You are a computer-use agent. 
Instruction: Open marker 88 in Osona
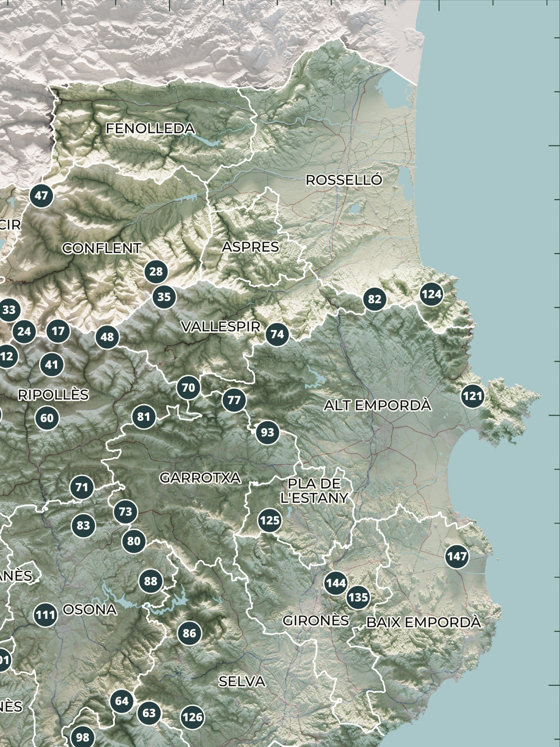pos(151,581)
